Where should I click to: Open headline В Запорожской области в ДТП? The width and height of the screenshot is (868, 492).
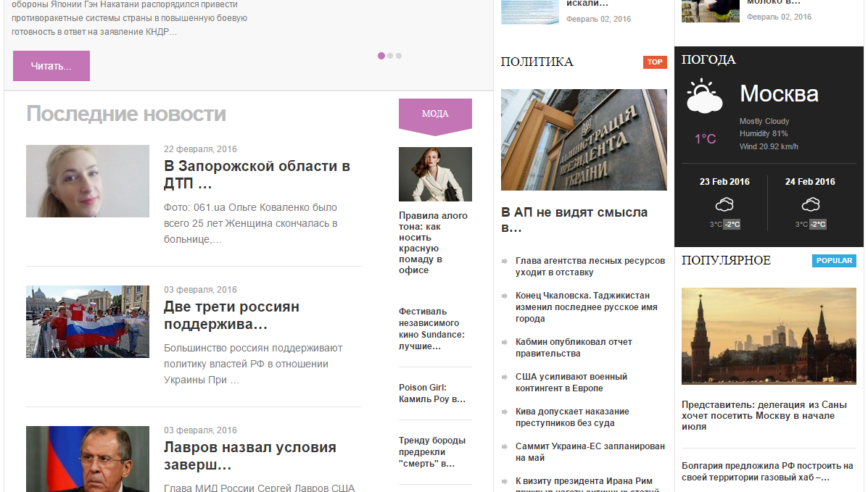257,175
